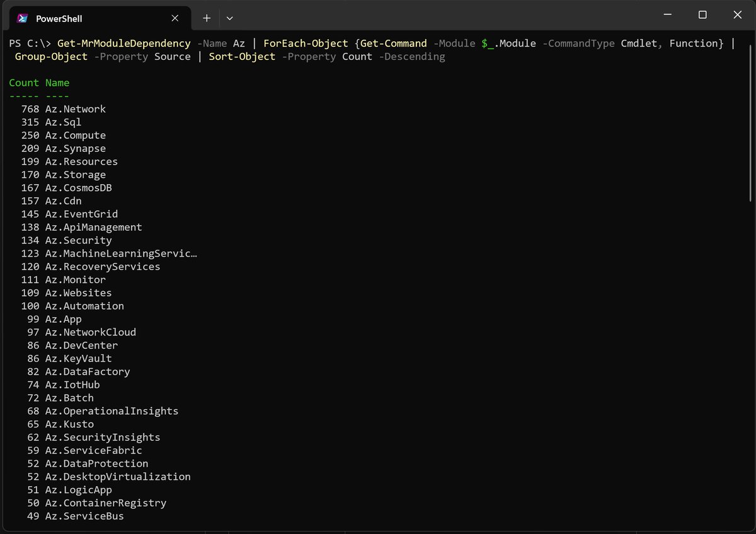Click the Az.Websites row

[67, 293]
